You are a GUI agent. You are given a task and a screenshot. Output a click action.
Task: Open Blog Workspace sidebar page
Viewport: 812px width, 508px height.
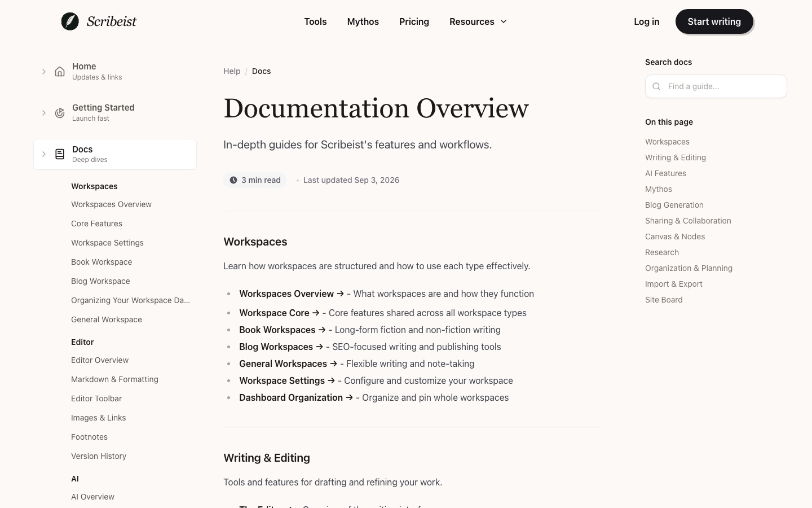[100, 281]
